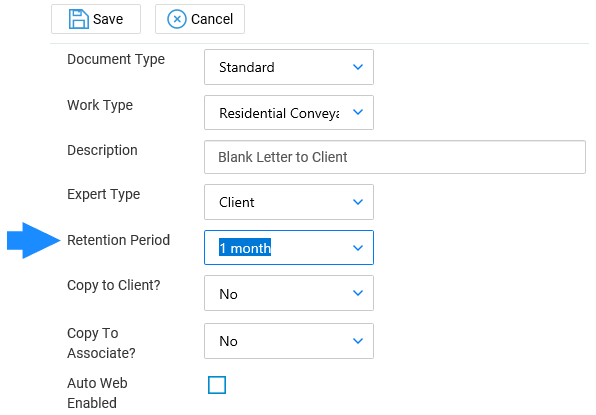This screenshot has width=596, height=415.
Task: Click the Document Type chevron arrow
Action: (358, 67)
